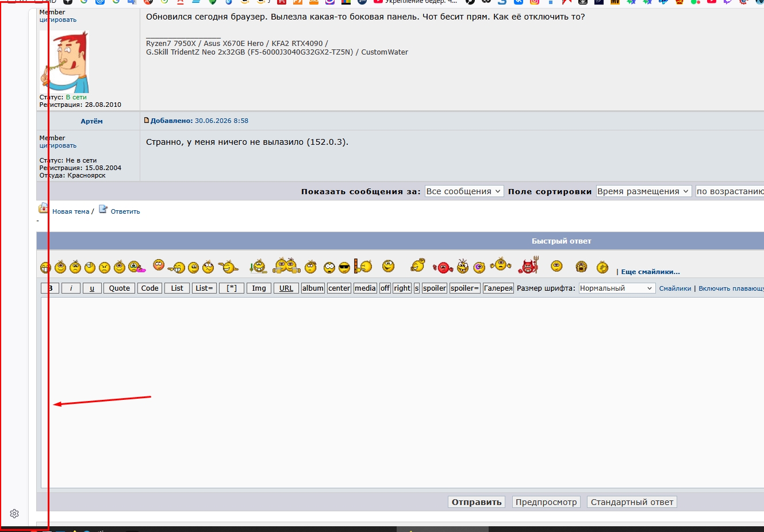Open the post date link 30.06.2026 8:58
The image size is (764, 532).
(x=221, y=121)
